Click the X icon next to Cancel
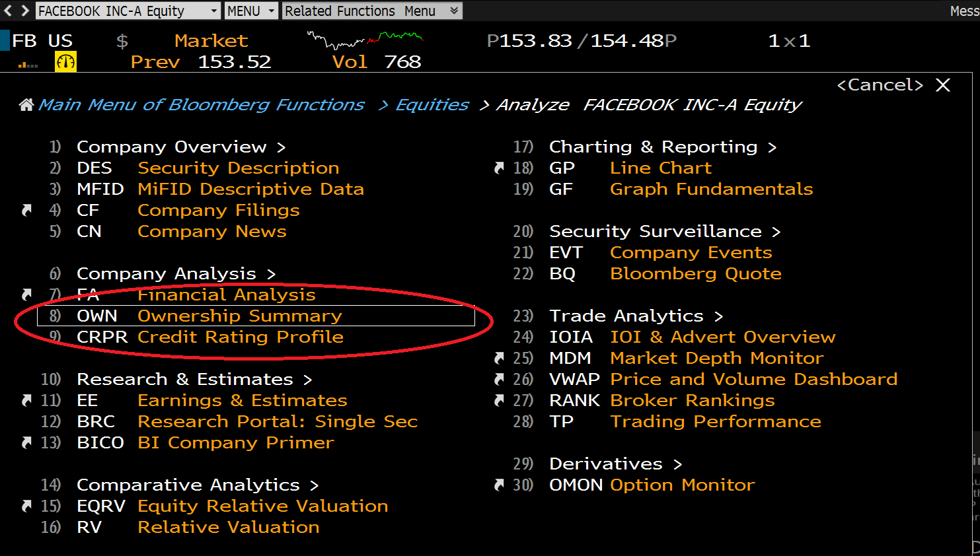The image size is (980, 556). [x=943, y=85]
